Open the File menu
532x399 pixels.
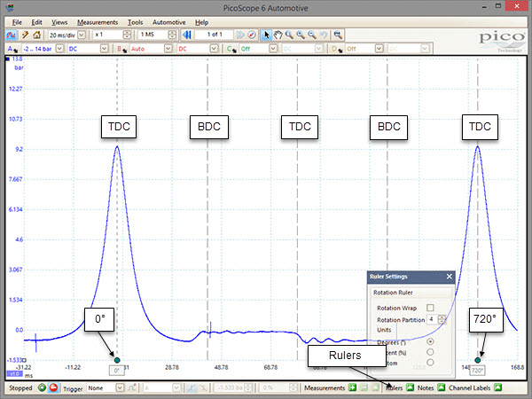[17, 22]
